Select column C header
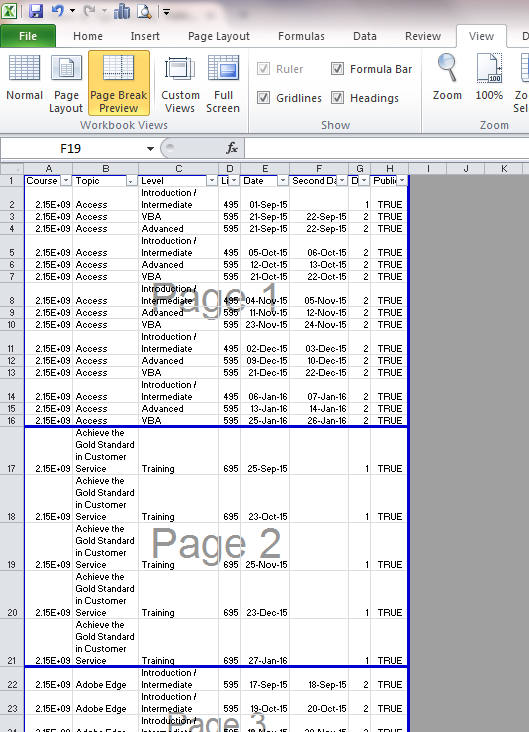This screenshot has width=529, height=732. (x=178, y=169)
